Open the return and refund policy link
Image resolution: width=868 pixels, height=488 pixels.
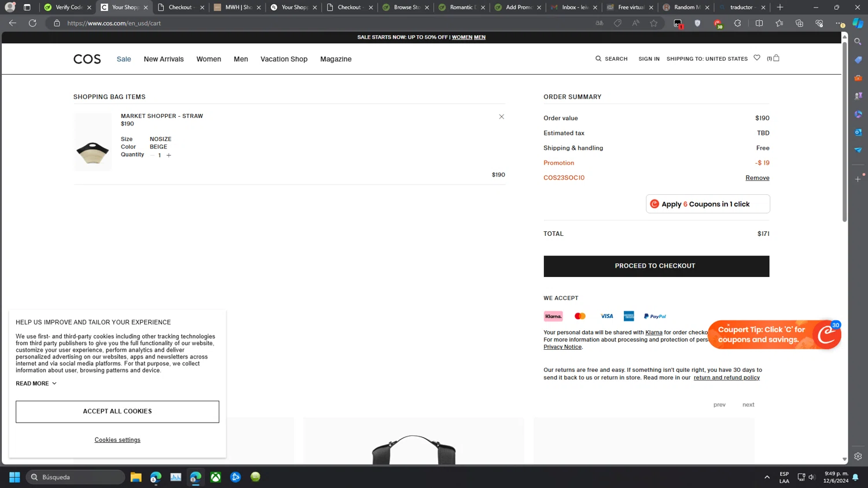pyautogui.click(x=727, y=378)
